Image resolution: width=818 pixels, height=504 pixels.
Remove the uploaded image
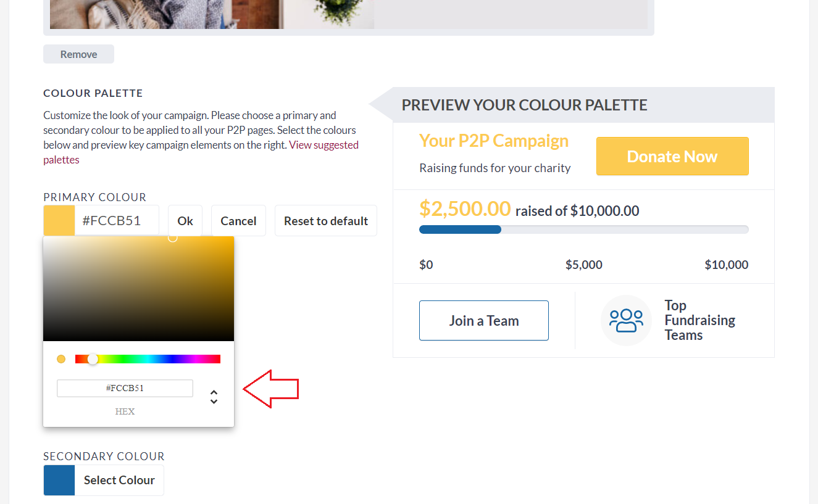point(78,54)
